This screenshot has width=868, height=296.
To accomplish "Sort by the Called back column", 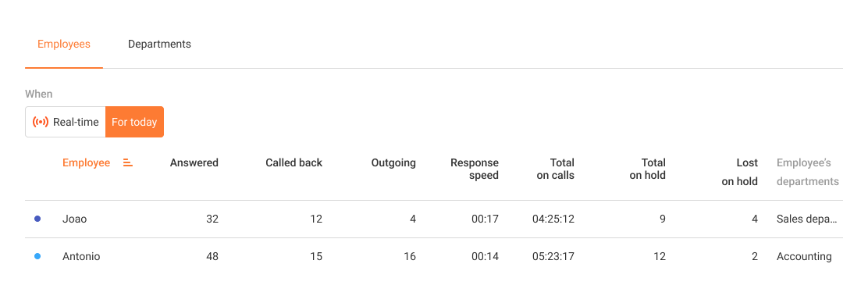I will pyautogui.click(x=294, y=163).
